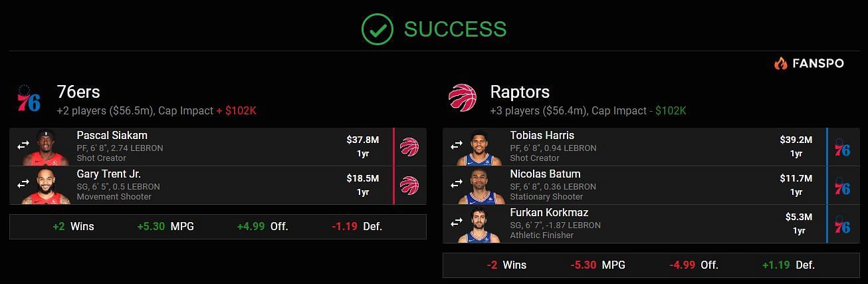Click the Raptors logo in Gary Trent Jr.'s row
The width and height of the screenshot is (868, 284).
pos(409,185)
